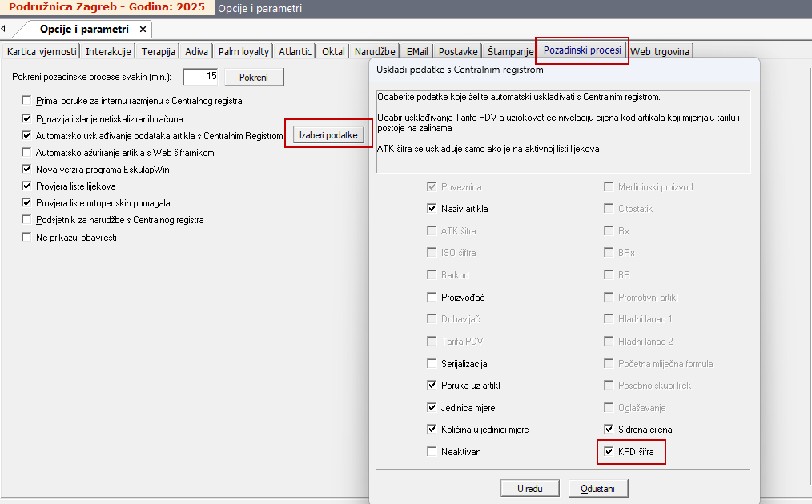The height and width of the screenshot is (504, 812).
Task: Disable Provjera liste lijekova checkbox
Action: pyautogui.click(x=27, y=186)
